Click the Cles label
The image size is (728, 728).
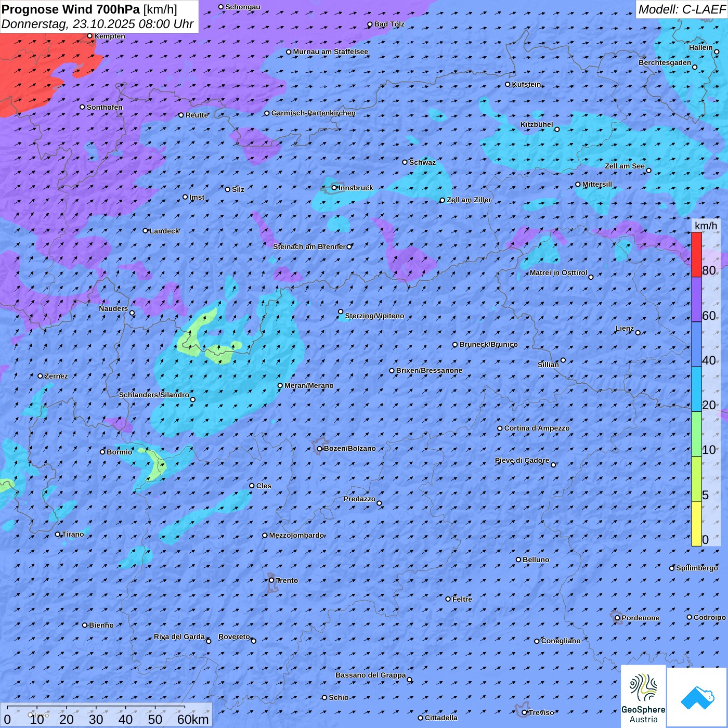pos(264,486)
